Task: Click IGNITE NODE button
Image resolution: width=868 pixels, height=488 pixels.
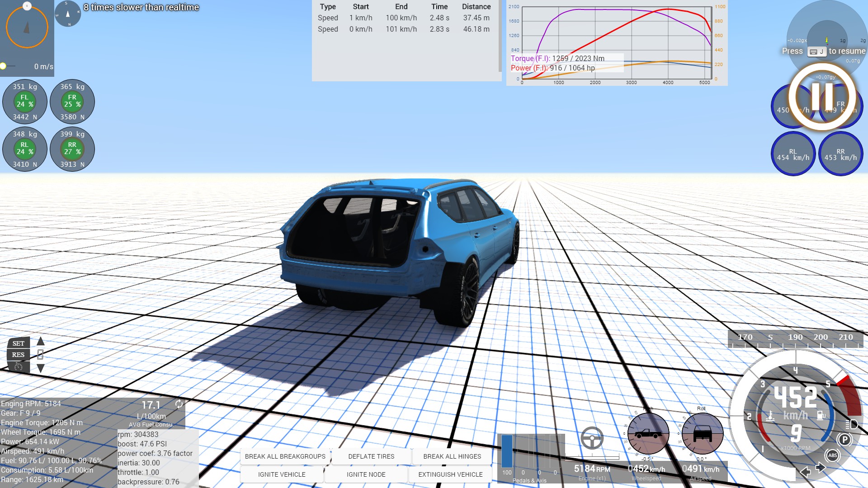Action: pos(366,474)
